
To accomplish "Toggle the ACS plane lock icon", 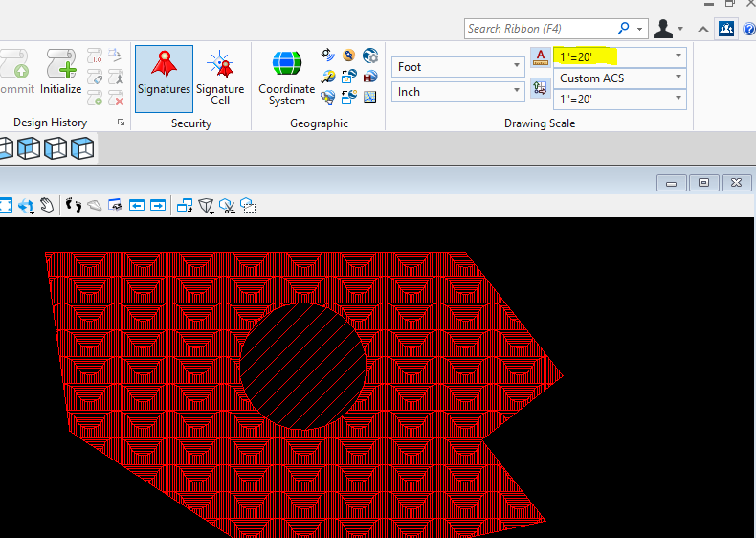I will coord(541,88).
